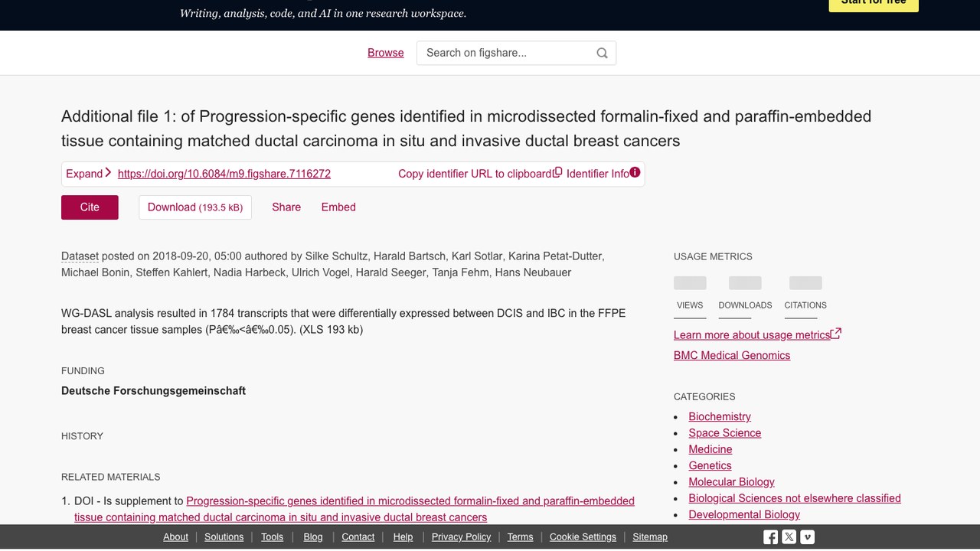The image size is (980, 551).
Task: Open the DOI link 10.6084/m9.figshare.7116272
Action: (224, 174)
